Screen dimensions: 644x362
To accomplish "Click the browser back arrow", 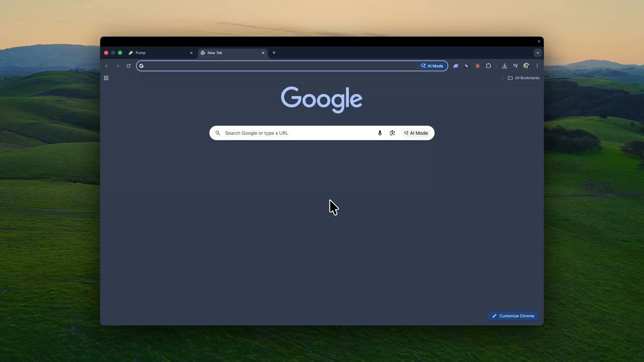I will (x=107, y=66).
